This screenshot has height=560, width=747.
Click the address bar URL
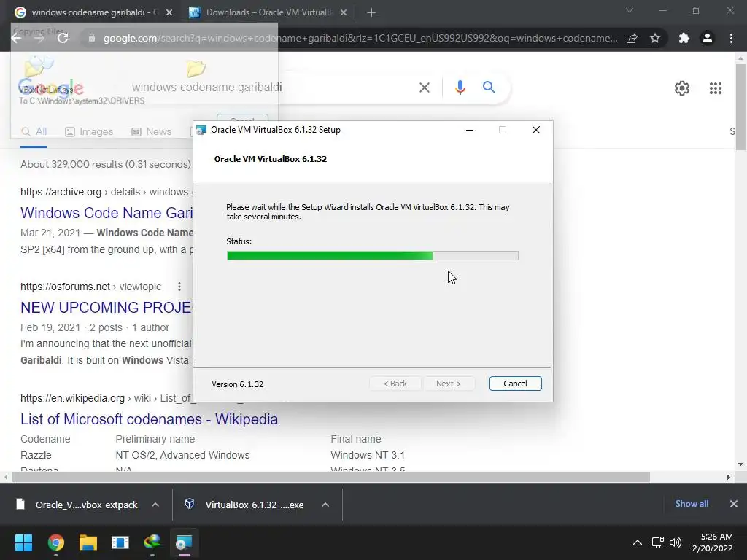(x=360, y=38)
